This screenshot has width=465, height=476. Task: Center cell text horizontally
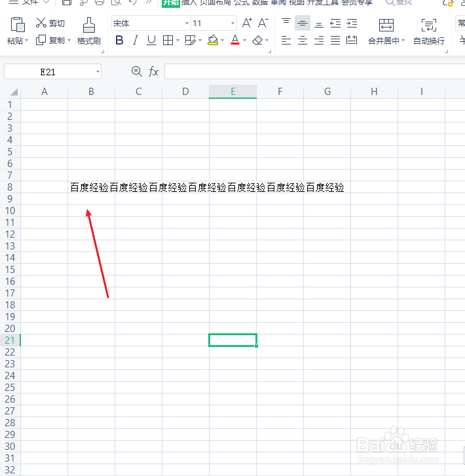pyautogui.click(x=302, y=40)
